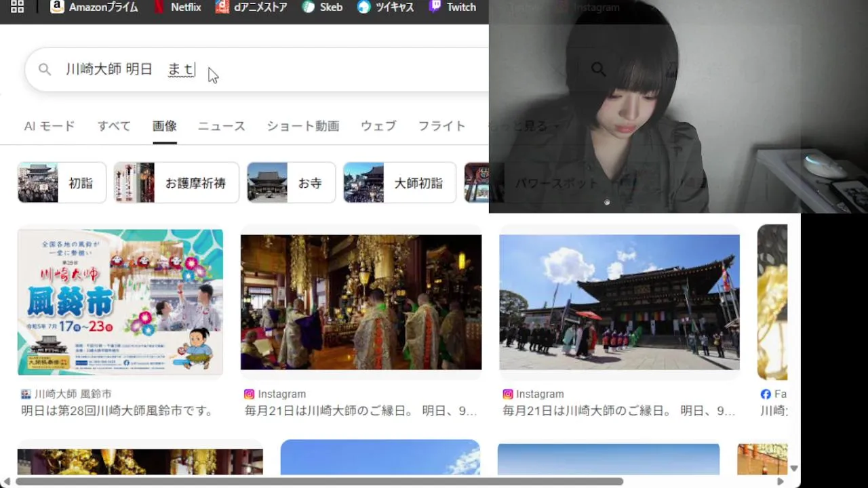Select the 大師初詣 filter chip
Viewport: 868px width, 488px height.
tap(399, 182)
